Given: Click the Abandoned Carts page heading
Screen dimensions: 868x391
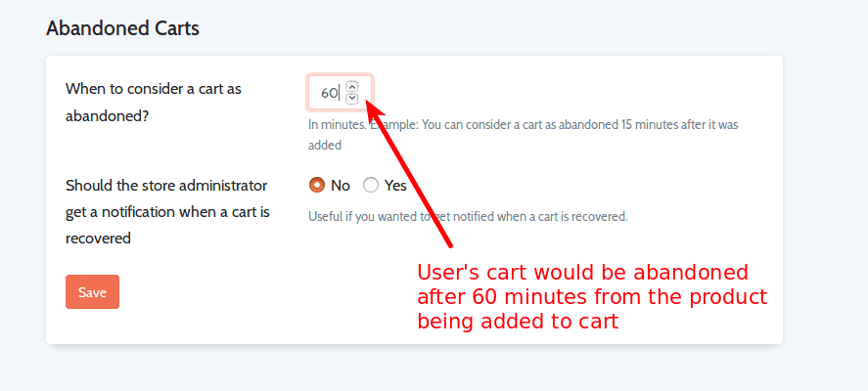Looking at the screenshot, I should (123, 28).
